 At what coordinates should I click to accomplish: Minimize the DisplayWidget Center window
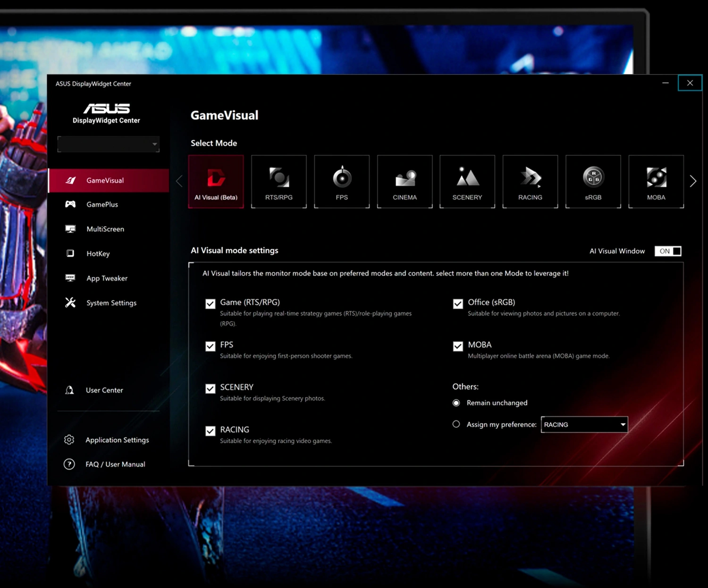(666, 83)
